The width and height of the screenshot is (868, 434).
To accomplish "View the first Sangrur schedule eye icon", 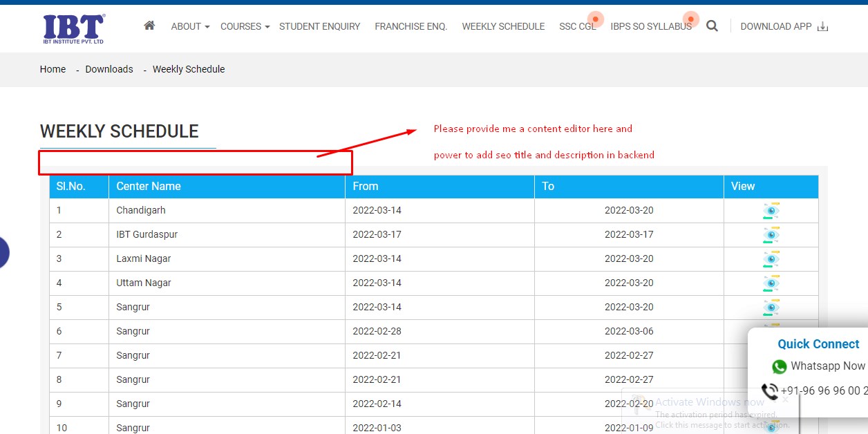I will click(771, 308).
